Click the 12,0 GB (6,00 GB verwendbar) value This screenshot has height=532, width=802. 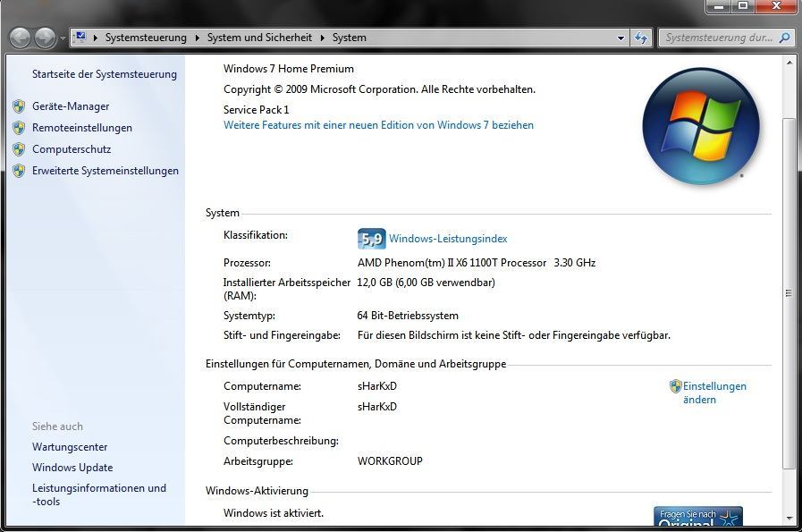(x=426, y=283)
